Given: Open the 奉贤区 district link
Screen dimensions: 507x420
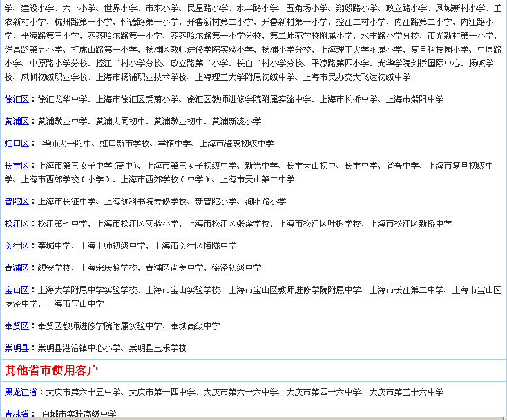Looking at the screenshot, I should coord(17,325).
